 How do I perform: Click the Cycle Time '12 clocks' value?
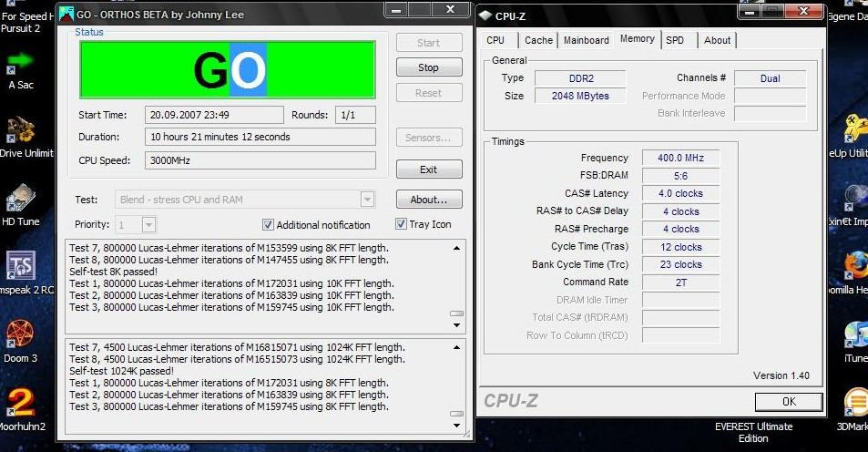681,247
